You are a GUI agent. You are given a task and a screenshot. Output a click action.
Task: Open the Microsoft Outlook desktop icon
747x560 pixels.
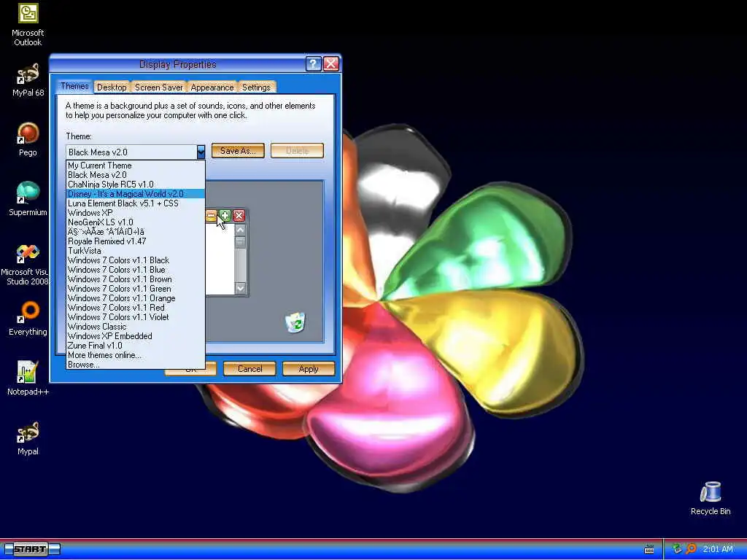coord(28,25)
